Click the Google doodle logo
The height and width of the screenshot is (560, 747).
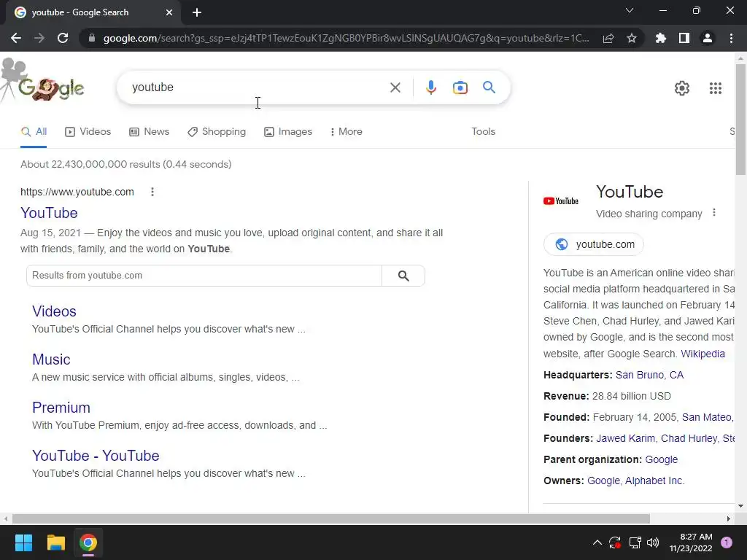43,81
